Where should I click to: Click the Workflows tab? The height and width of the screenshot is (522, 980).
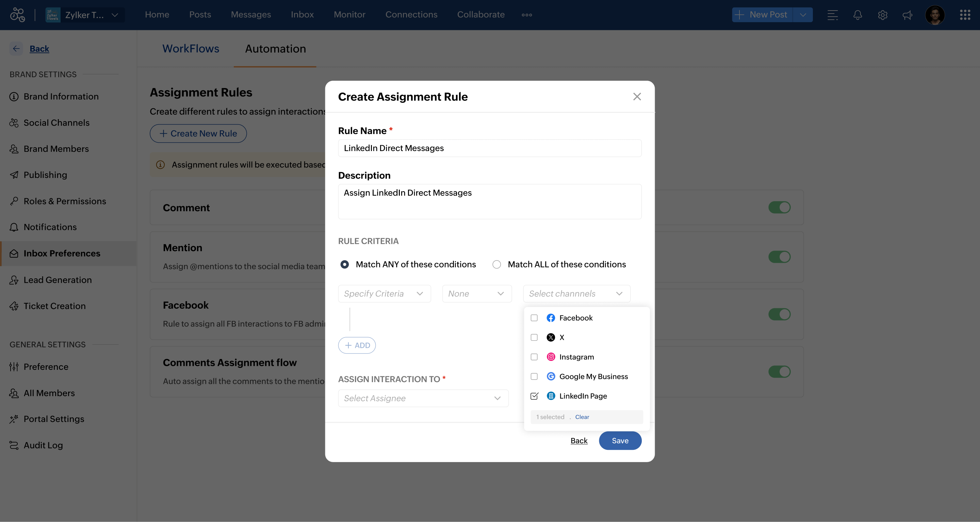pyautogui.click(x=191, y=49)
